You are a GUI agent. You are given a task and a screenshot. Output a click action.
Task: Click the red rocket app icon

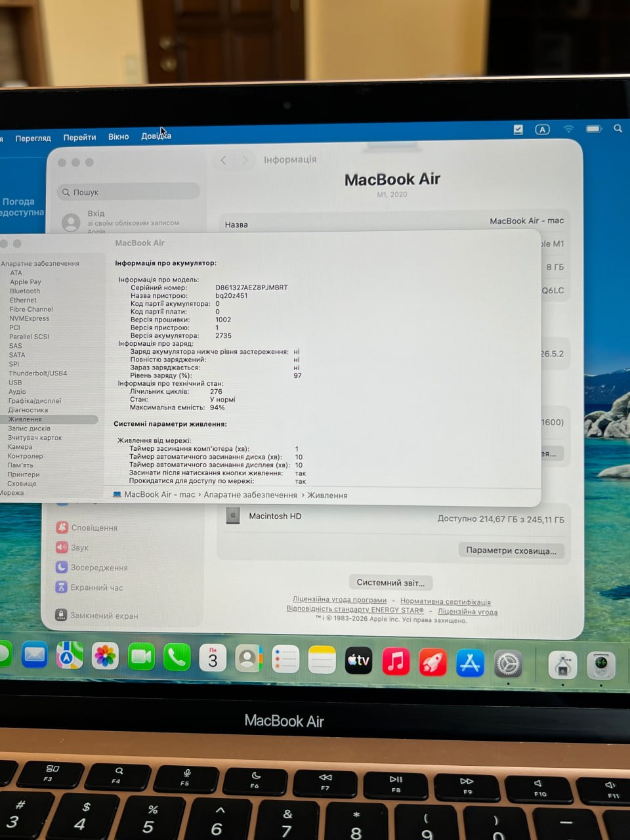tap(432, 662)
